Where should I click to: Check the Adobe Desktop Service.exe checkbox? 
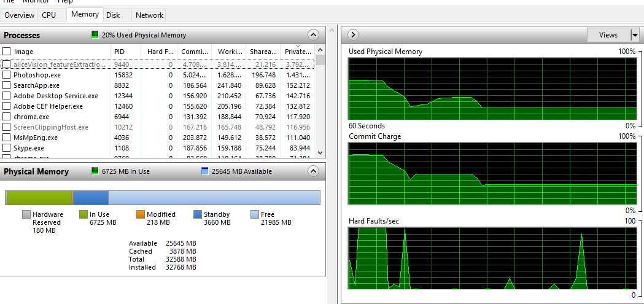click(x=6, y=96)
